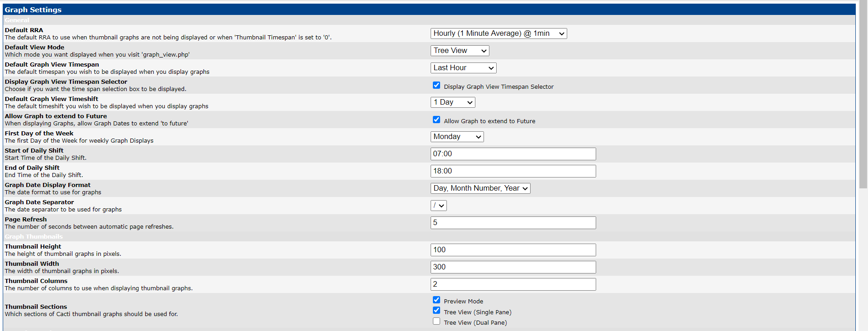Open the Default View Mode dropdown

pos(460,51)
